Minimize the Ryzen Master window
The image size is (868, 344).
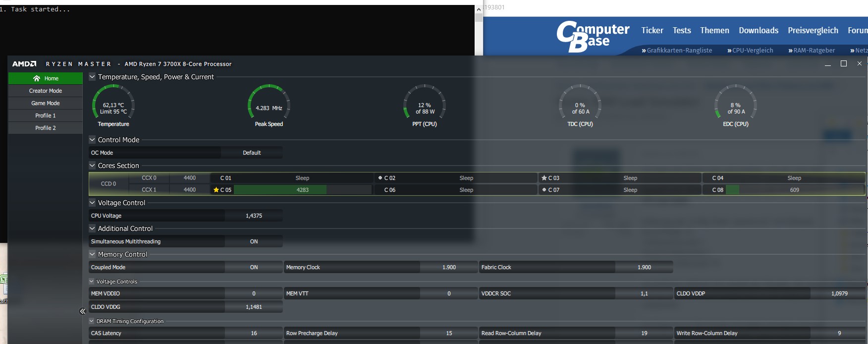pos(828,63)
